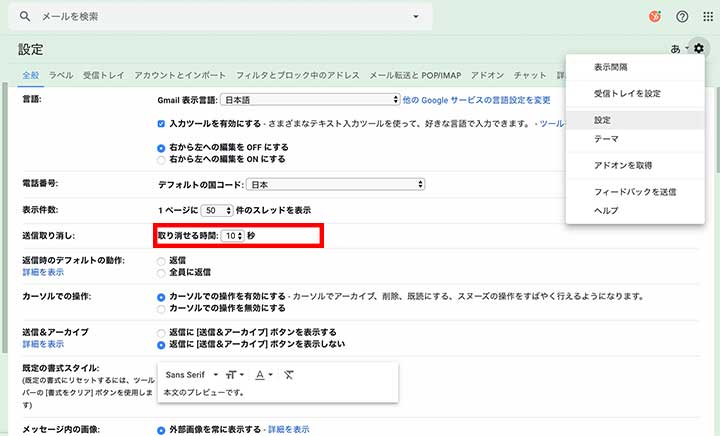
Task: Switch to the ラベル tab
Action: point(61,75)
